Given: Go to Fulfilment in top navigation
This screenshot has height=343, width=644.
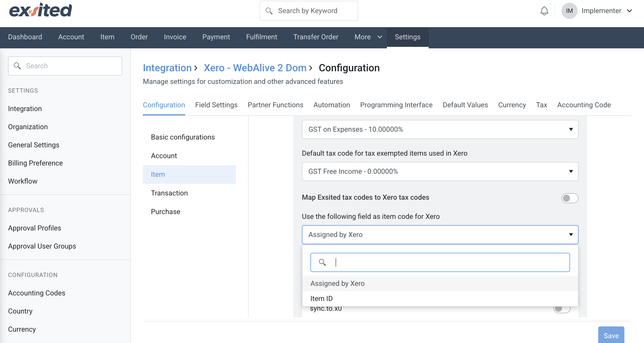Looking at the screenshot, I should (262, 37).
